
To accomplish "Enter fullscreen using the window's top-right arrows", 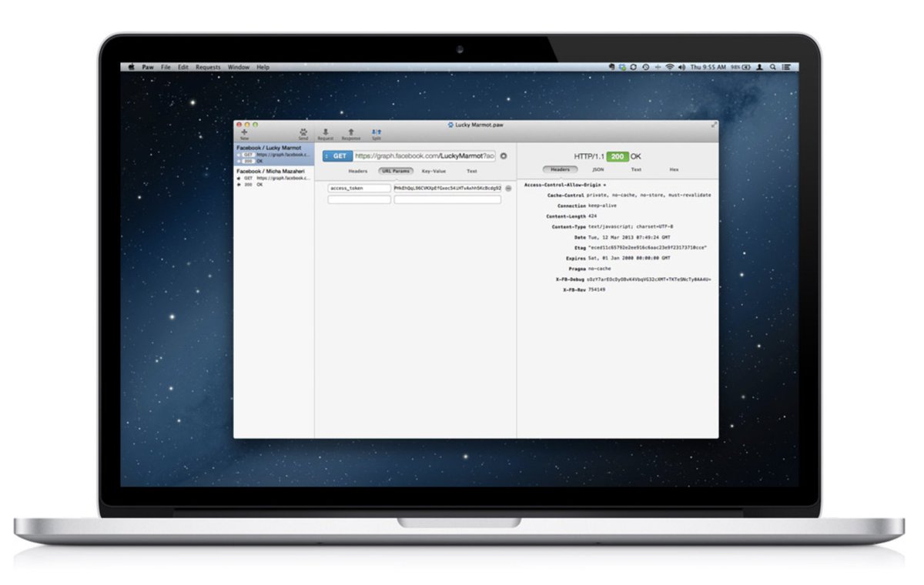I will click(713, 124).
